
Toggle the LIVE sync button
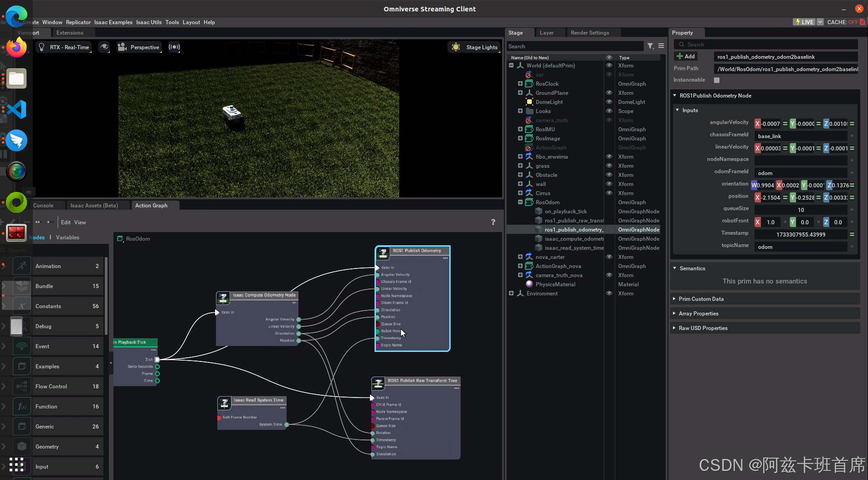(804, 22)
